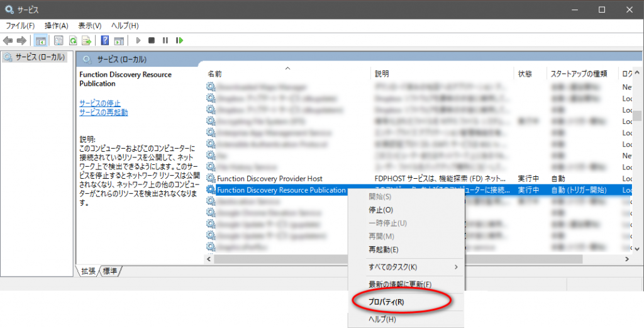Click the サービスの再起動 link
Viewport: 644px width, 328px height.
click(x=103, y=113)
